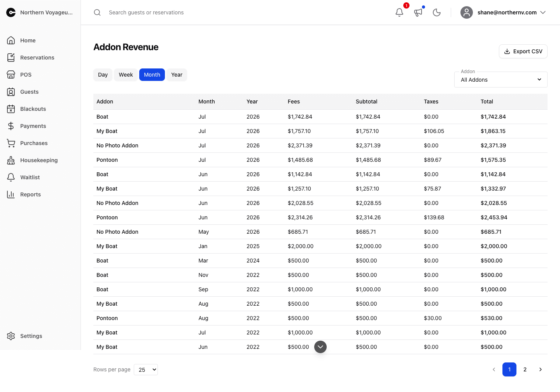Click shane@northernv.com account name

click(507, 12)
